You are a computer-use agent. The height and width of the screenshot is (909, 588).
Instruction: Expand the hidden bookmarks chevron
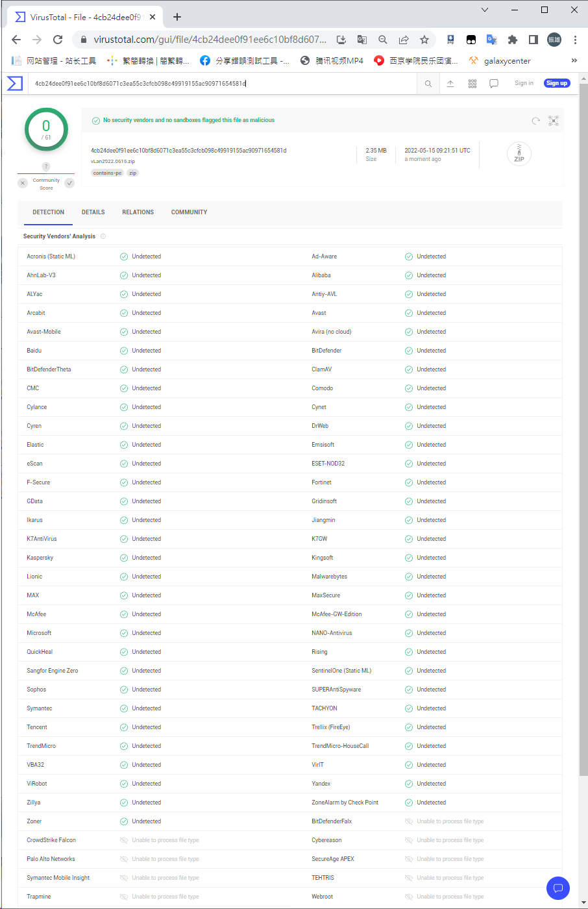coord(574,60)
